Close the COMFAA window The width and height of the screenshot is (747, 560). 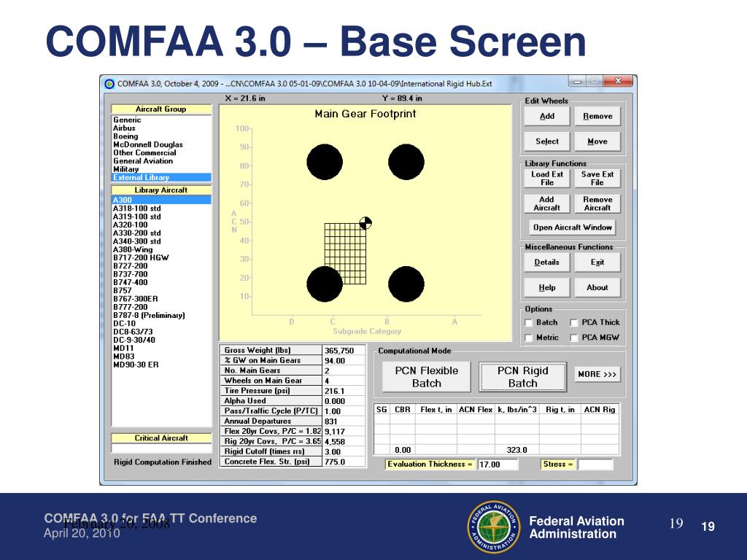618,82
